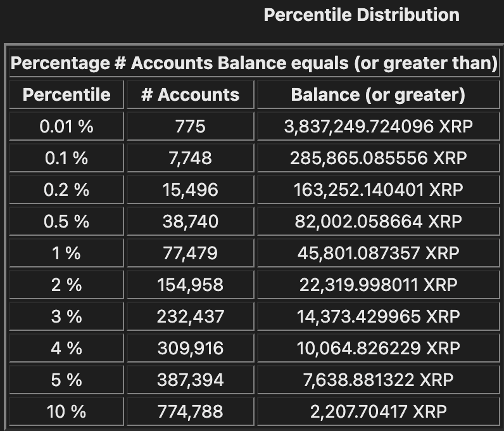The image size is (504, 431).
Task: Select the 15,496 accounts cell
Action: click(191, 190)
